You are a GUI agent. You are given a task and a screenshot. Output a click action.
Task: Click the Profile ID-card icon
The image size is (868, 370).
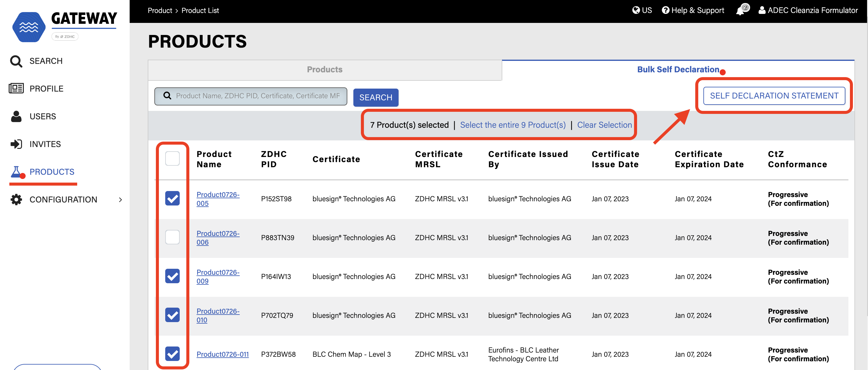pyautogui.click(x=16, y=89)
